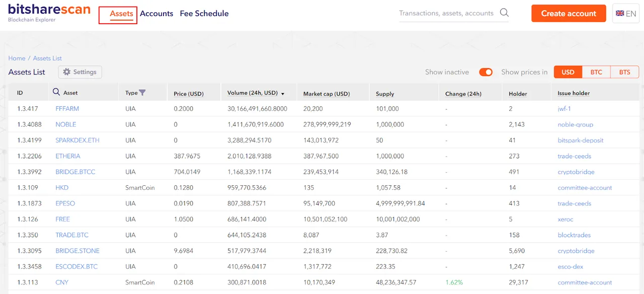Open the BRIDGE.BTCC asset
Viewport: 644px width, 294px height.
75,172
